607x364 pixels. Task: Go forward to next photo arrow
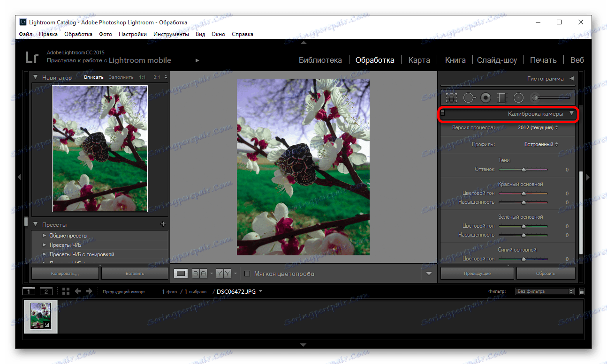tap(89, 291)
